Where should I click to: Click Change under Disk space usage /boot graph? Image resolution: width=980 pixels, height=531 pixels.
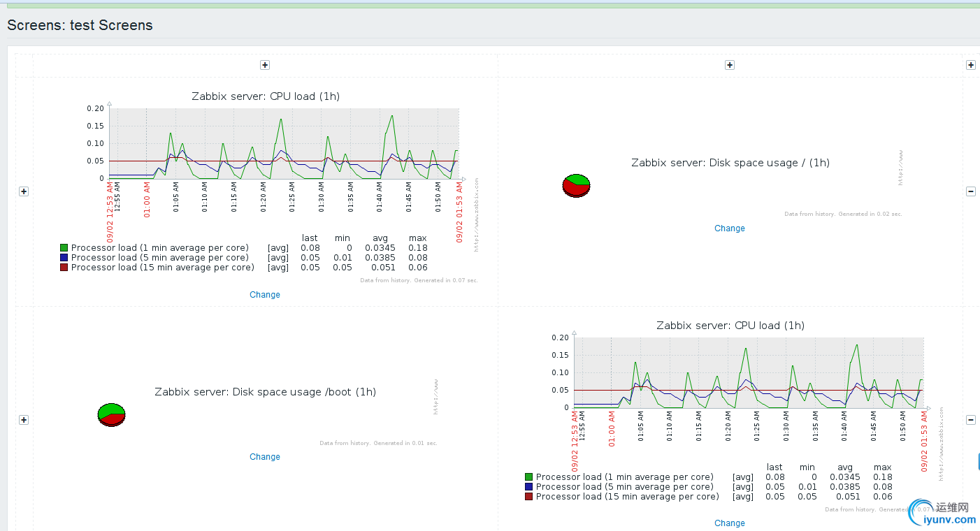click(265, 457)
